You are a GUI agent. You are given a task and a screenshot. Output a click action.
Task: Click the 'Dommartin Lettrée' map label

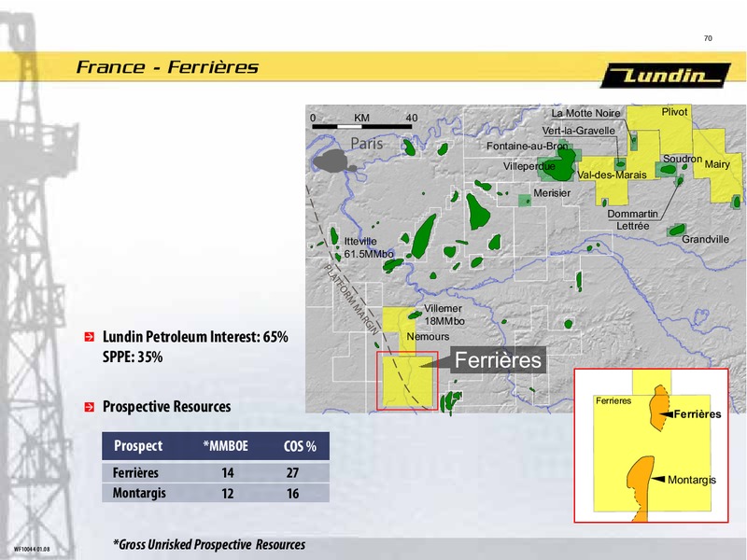tap(633, 220)
